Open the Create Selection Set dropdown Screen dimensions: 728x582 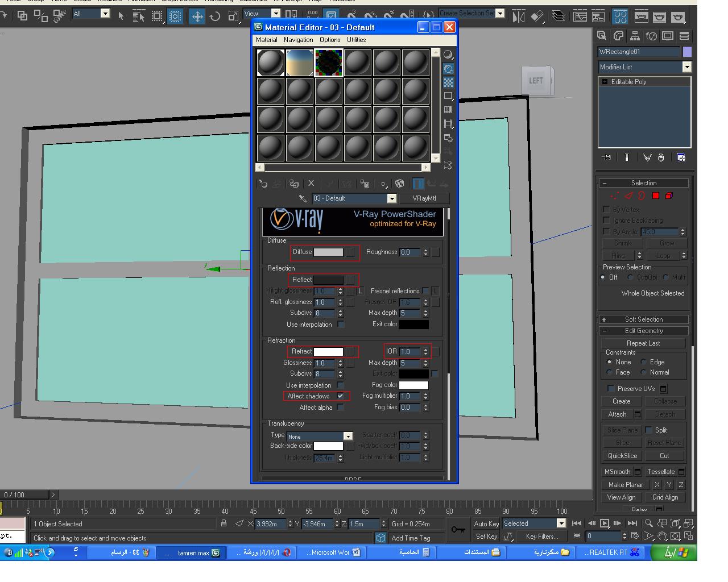click(x=500, y=13)
